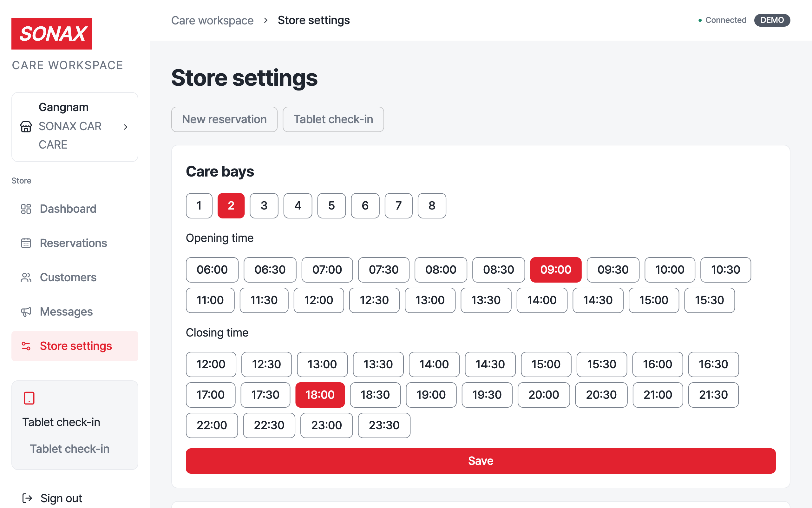Click Care workspace breadcrumb link
This screenshot has width=812, height=508.
212,20
